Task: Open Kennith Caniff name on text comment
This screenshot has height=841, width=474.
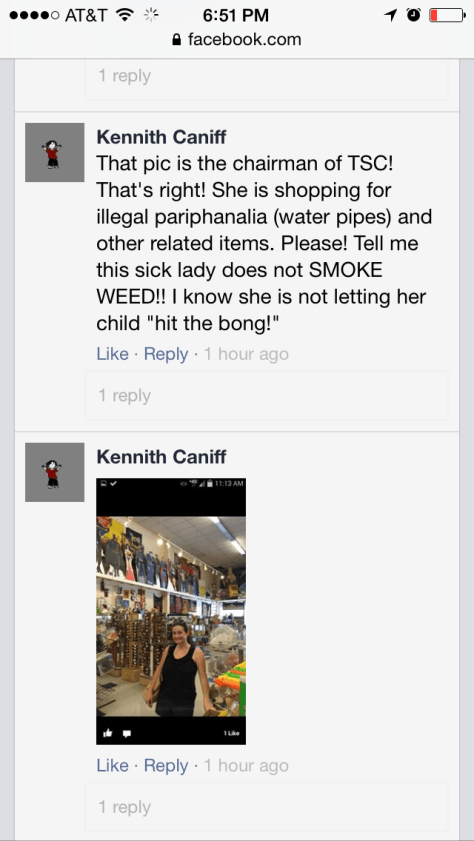Action: [161, 137]
